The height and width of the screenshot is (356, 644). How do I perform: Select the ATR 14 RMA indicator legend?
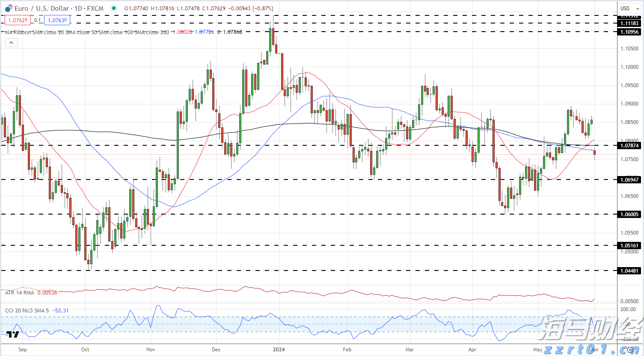click(20, 292)
